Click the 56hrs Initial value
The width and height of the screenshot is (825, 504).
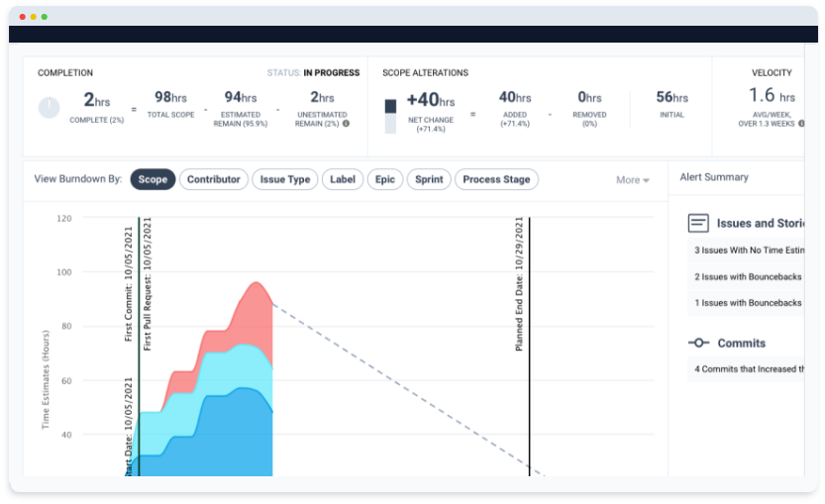(671, 97)
